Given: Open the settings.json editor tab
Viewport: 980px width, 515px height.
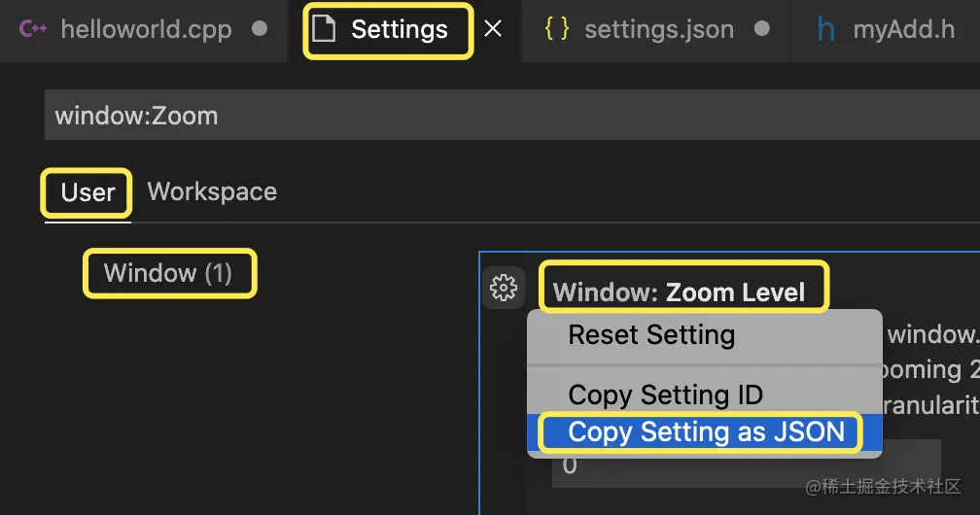Looking at the screenshot, I should point(658,30).
